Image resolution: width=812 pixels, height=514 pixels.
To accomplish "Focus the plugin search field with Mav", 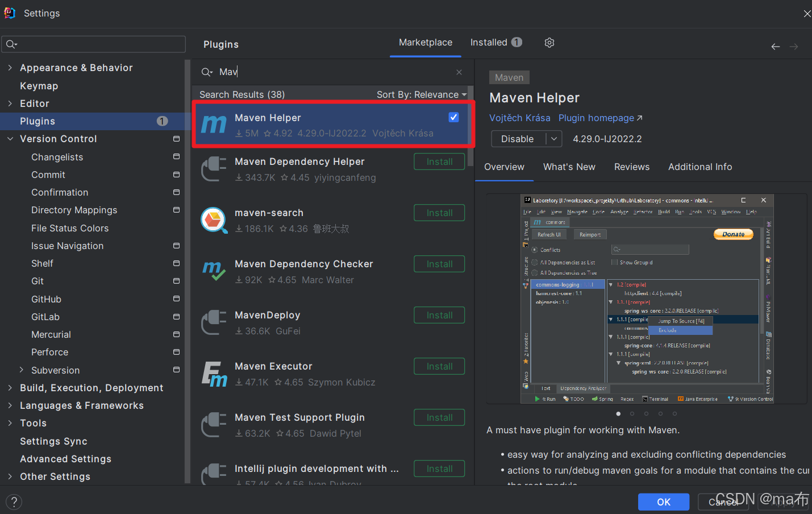I will (332, 72).
